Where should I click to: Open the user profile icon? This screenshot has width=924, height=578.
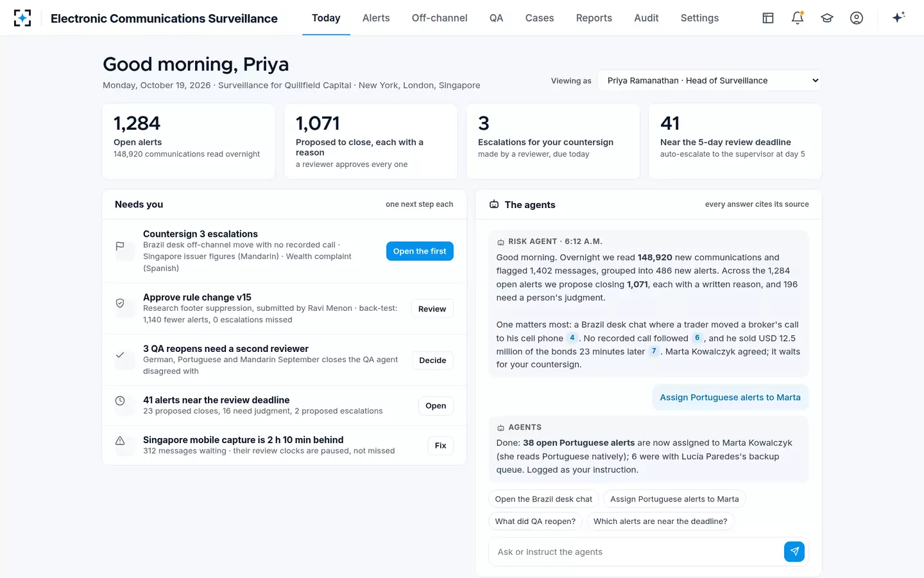click(x=857, y=18)
